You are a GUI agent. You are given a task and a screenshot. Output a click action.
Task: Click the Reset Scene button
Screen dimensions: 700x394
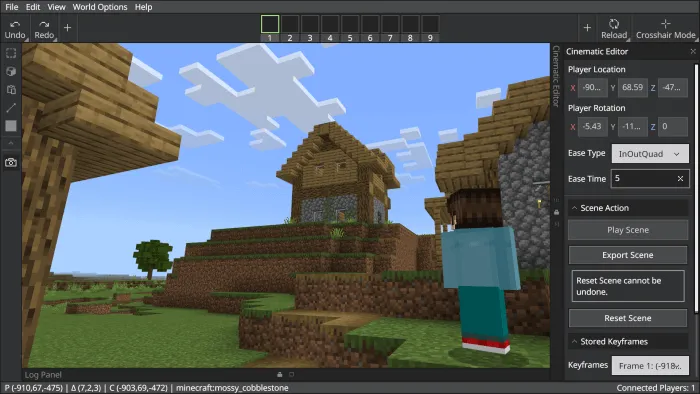point(628,318)
